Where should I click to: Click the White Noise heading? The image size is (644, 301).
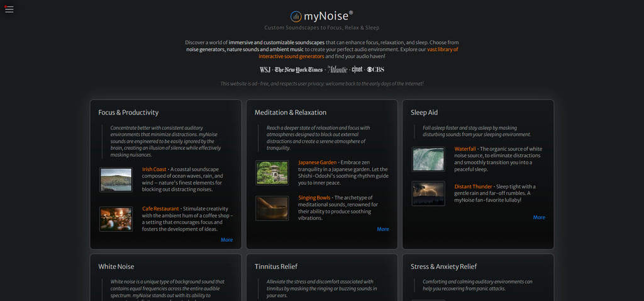116,266
